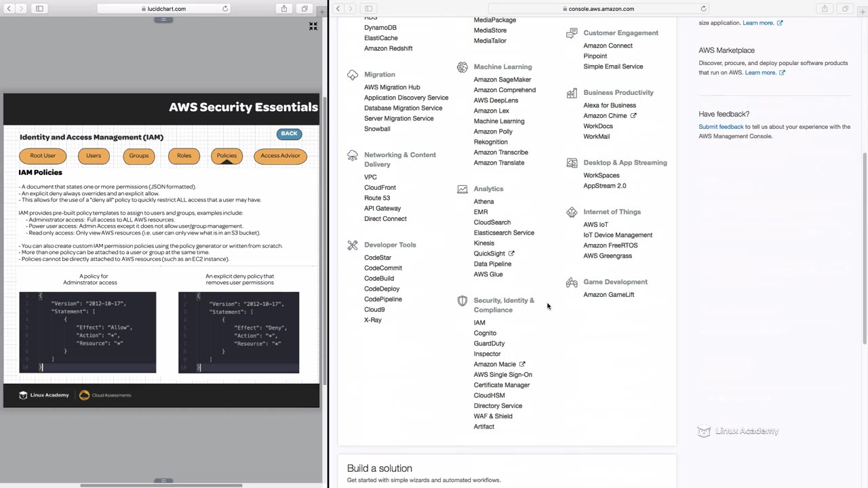Viewport: 868px width, 488px height.
Task: Show tab overview in Lucidchart Safari window
Action: [x=304, y=9]
